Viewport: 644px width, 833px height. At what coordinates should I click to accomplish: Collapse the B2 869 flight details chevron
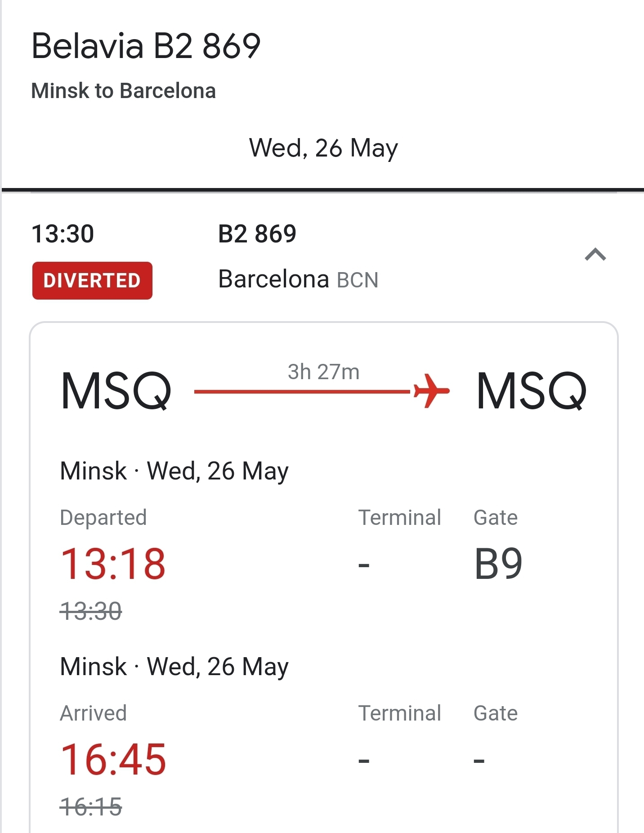595,255
